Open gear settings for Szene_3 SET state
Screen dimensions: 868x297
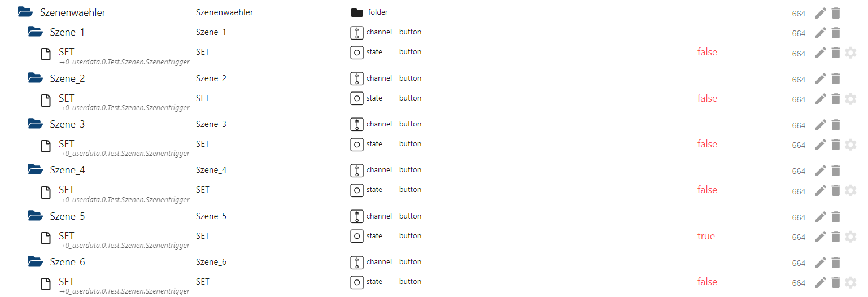click(850, 145)
